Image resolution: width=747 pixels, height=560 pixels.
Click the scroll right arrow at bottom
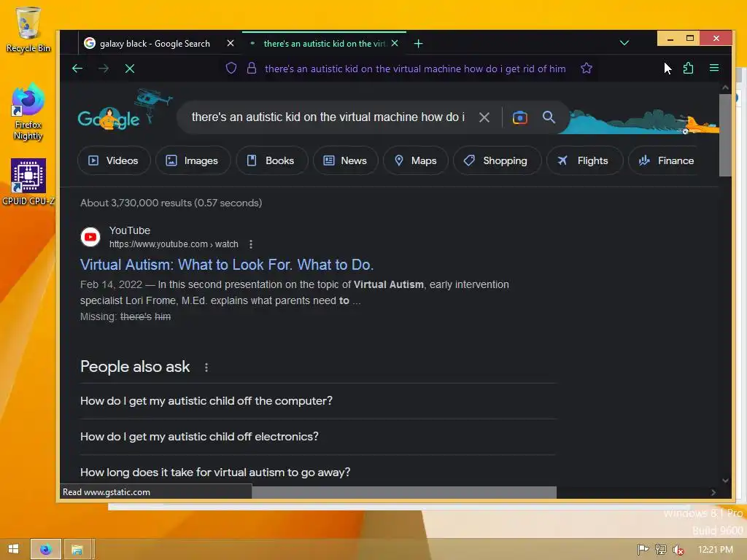click(713, 492)
